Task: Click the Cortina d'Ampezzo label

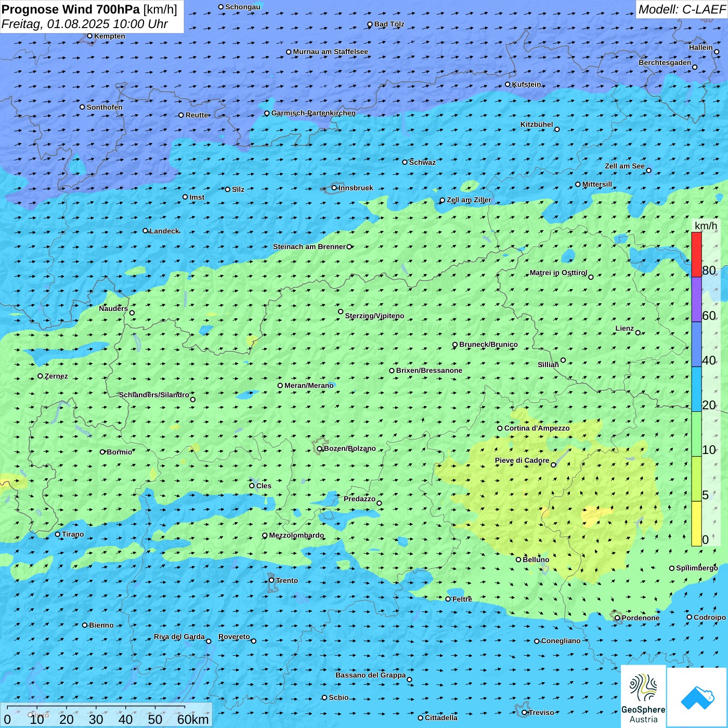Action: click(x=537, y=428)
